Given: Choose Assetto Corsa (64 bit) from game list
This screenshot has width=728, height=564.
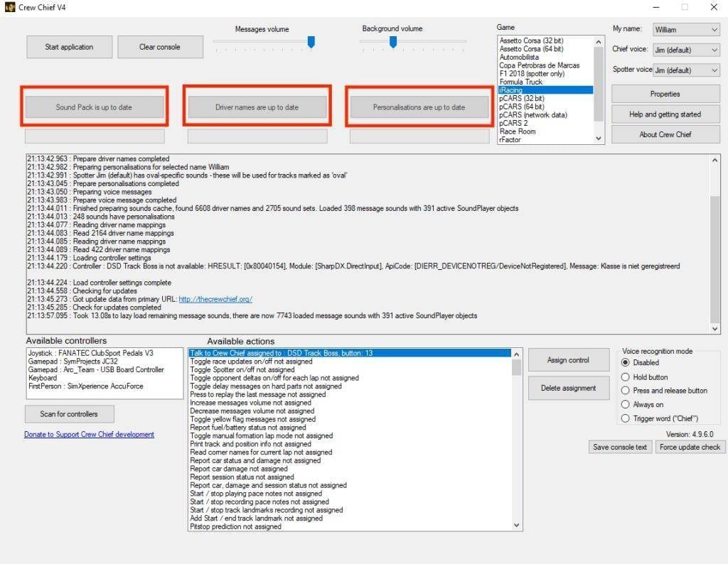Looking at the screenshot, I should click(530, 49).
